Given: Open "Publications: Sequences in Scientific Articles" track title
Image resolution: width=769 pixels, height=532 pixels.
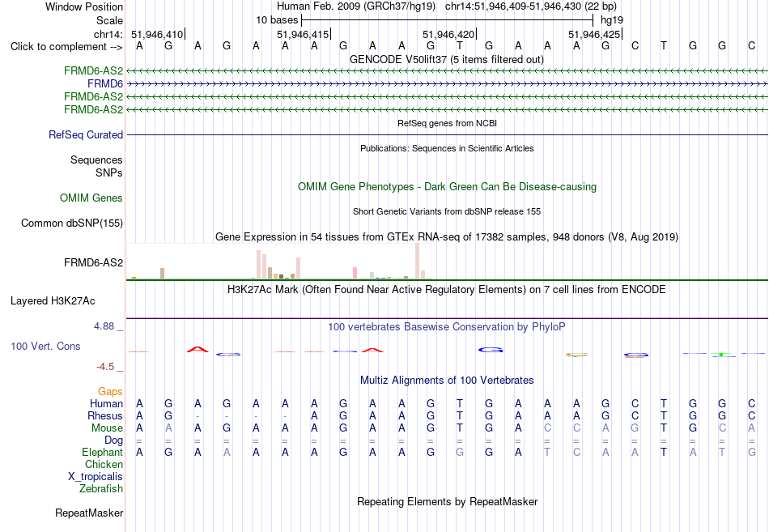Looking at the screenshot, I should 447,148.
